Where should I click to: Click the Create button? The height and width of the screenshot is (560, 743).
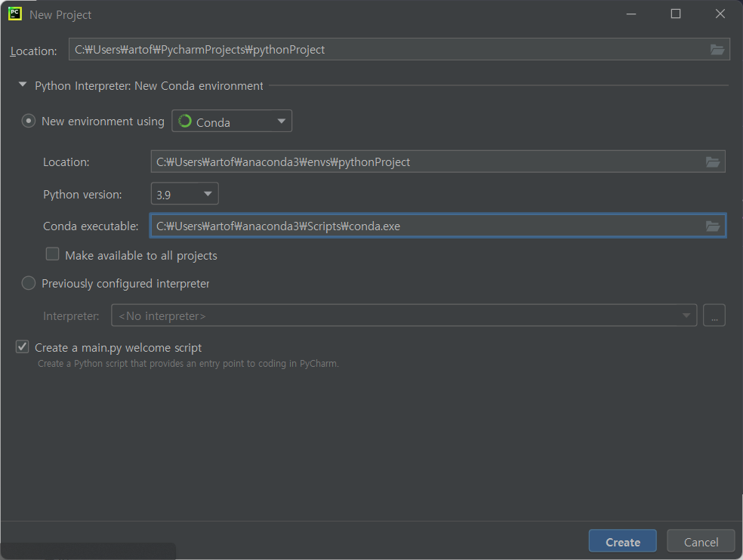coord(623,541)
